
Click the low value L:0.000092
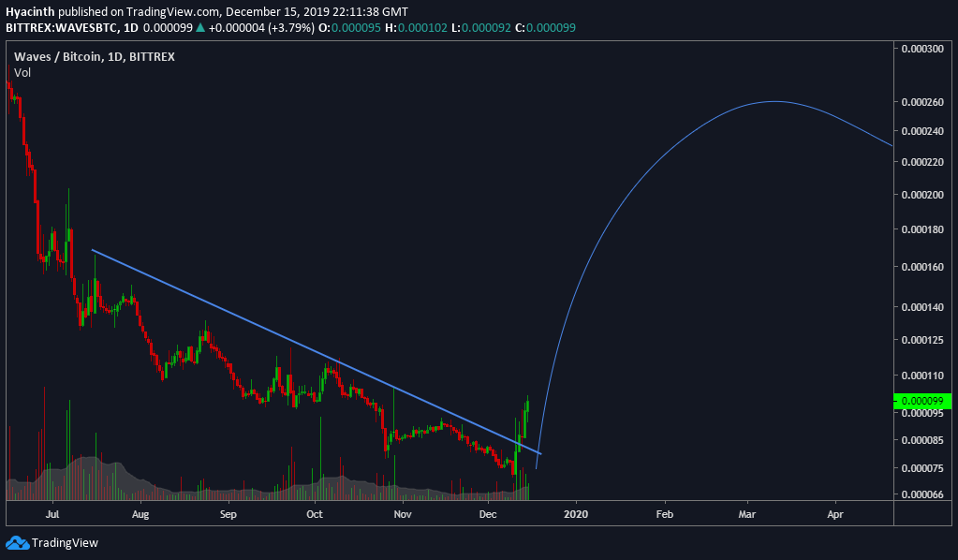coord(480,27)
